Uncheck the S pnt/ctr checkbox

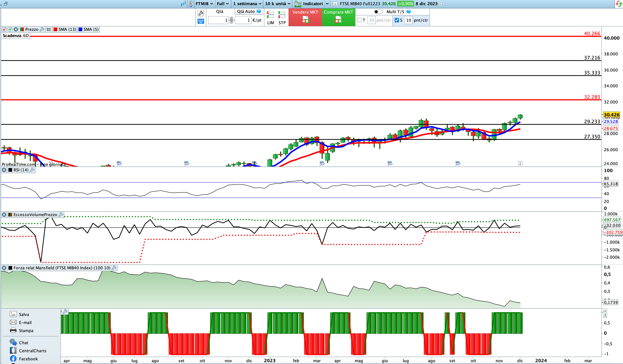pos(396,20)
